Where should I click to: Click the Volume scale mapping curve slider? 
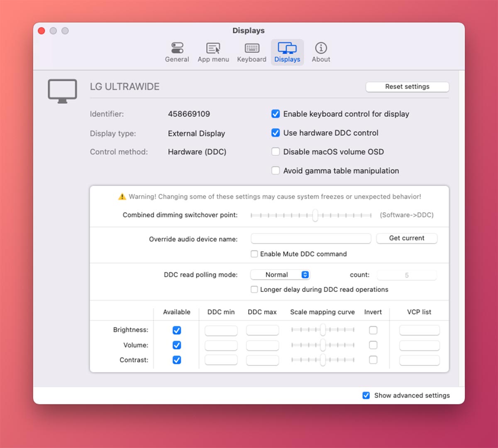tap(323, 345)
